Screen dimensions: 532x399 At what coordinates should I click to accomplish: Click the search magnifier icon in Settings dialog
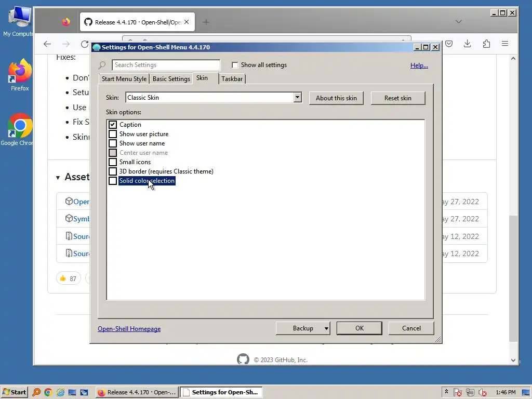102,65
